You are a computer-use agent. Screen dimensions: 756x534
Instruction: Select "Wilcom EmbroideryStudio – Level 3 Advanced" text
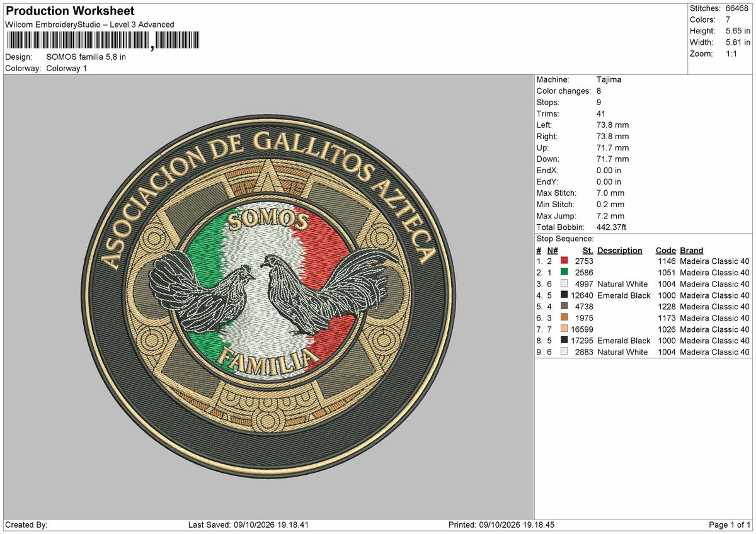pyautogui.click(x=89, y=25)
